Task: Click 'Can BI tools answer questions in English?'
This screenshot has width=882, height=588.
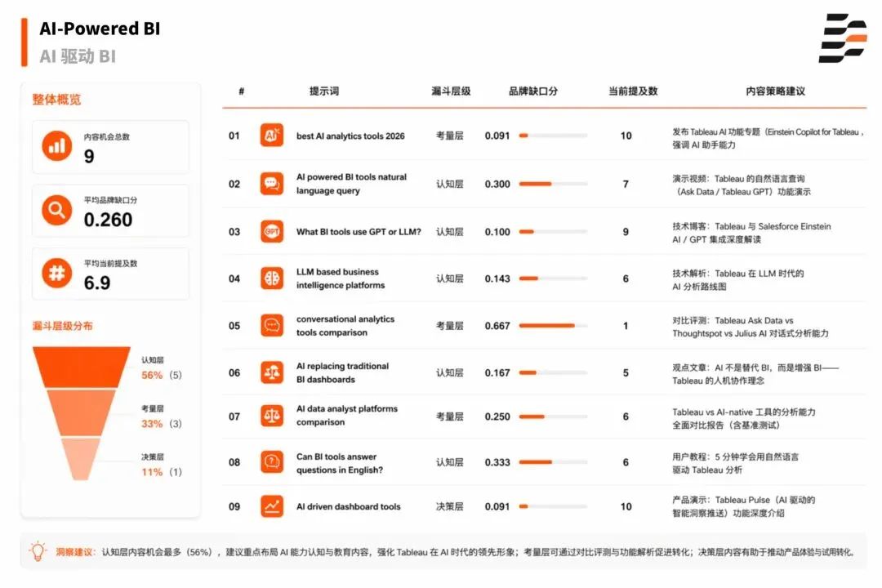Action: [x=340, y=462]
